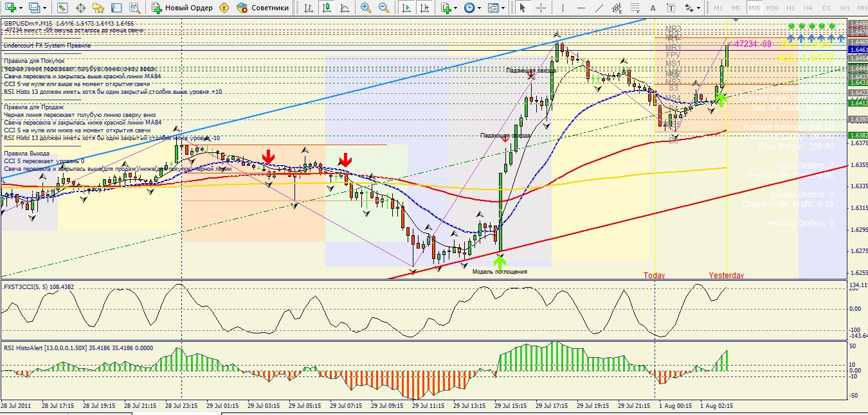Select the Fibonacci retracement tool
868x415 pixels.
coord(634,8)
